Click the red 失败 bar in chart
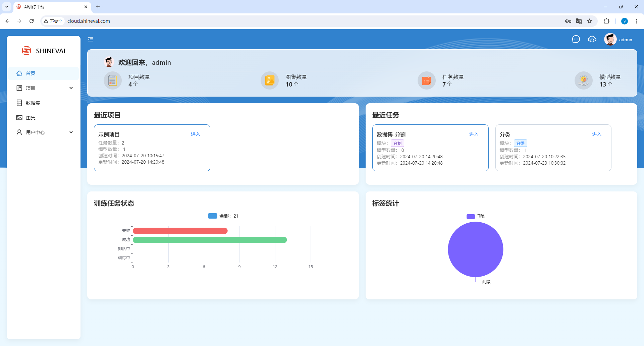 click(180, 231)
